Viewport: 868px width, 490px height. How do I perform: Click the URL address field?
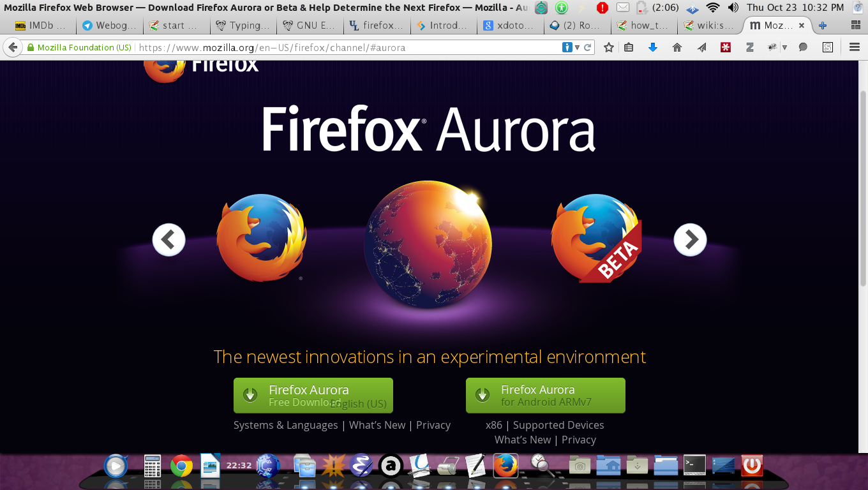tap(348, 47)
